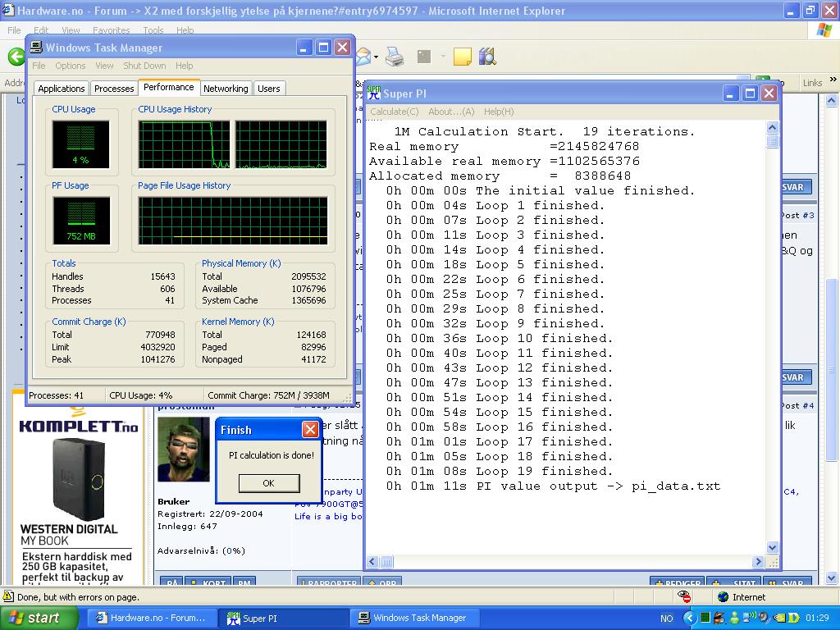Click the speaker volume tray icon
The width and height of the screenshot is (840, 630).
764,618
